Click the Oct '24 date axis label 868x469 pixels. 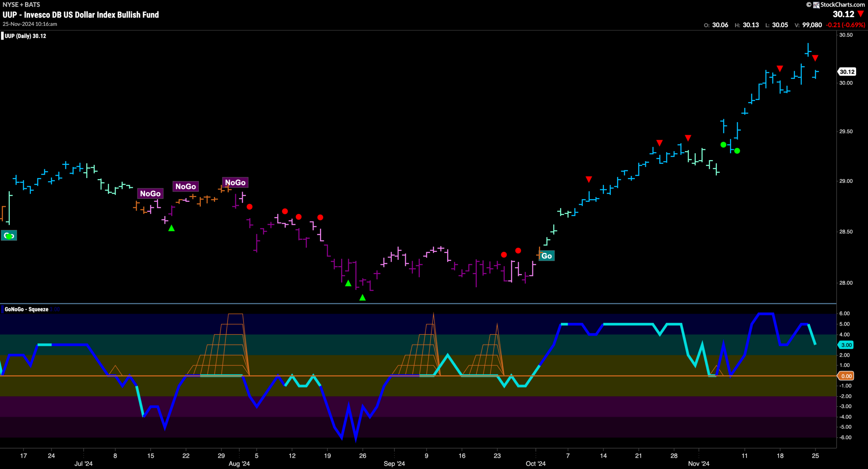click(536, 464)
